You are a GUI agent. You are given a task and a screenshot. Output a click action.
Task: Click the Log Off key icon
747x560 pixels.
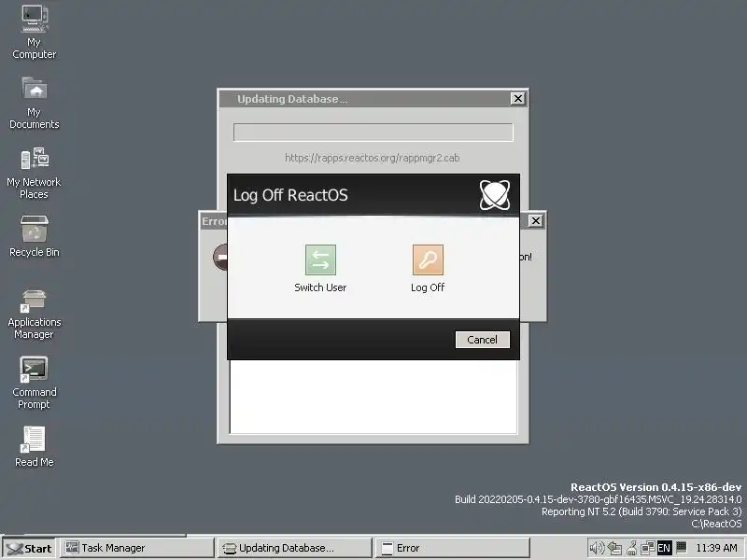tap(428, 259)
